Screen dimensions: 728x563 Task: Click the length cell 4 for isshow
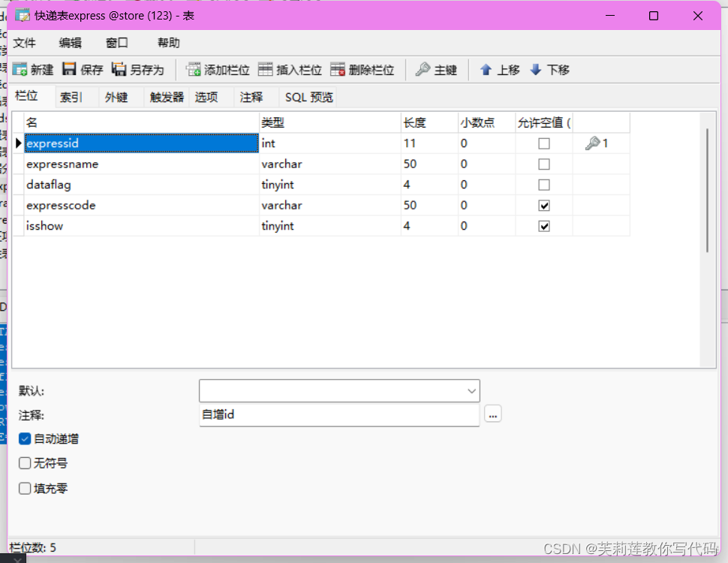[x=429, y=226]
